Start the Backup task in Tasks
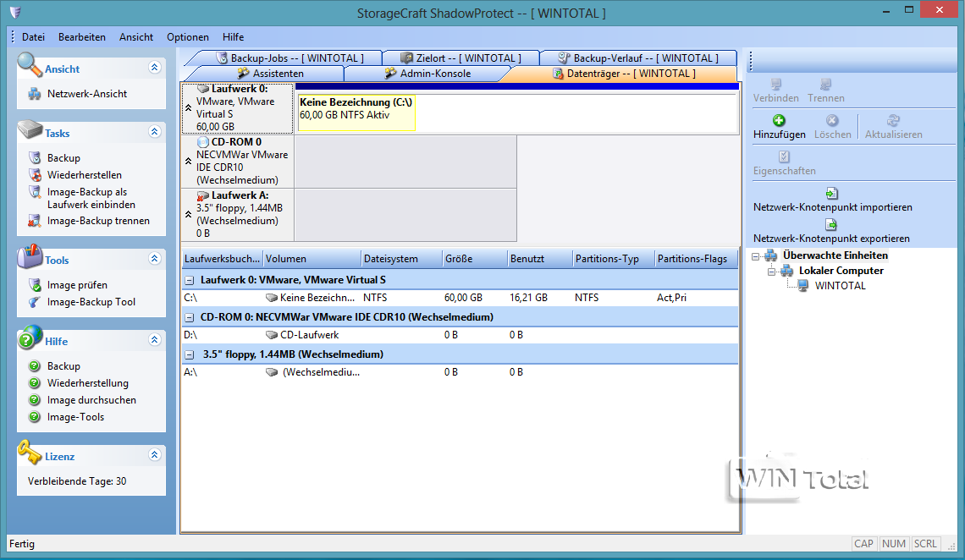This screenshot has height=560, width=965. [63, 158]
